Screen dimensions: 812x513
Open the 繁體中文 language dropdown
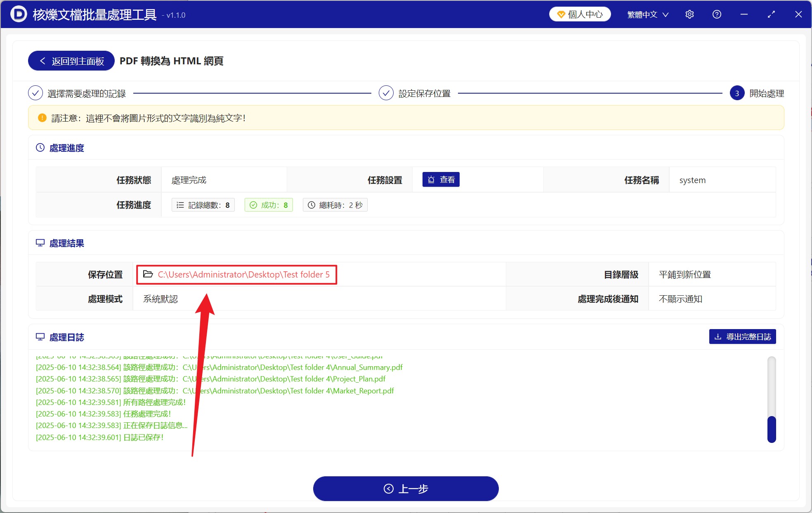coord(647,14)
